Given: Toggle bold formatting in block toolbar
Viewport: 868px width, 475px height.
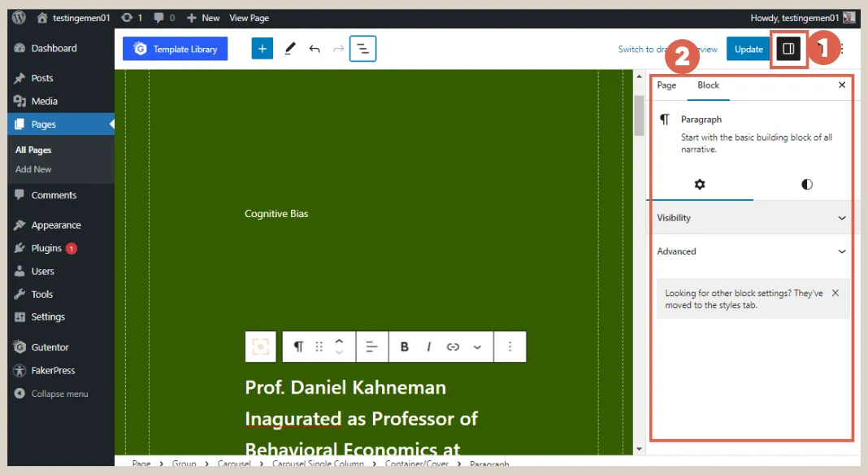Looking at the screenshot, I should tap(404, 346).
